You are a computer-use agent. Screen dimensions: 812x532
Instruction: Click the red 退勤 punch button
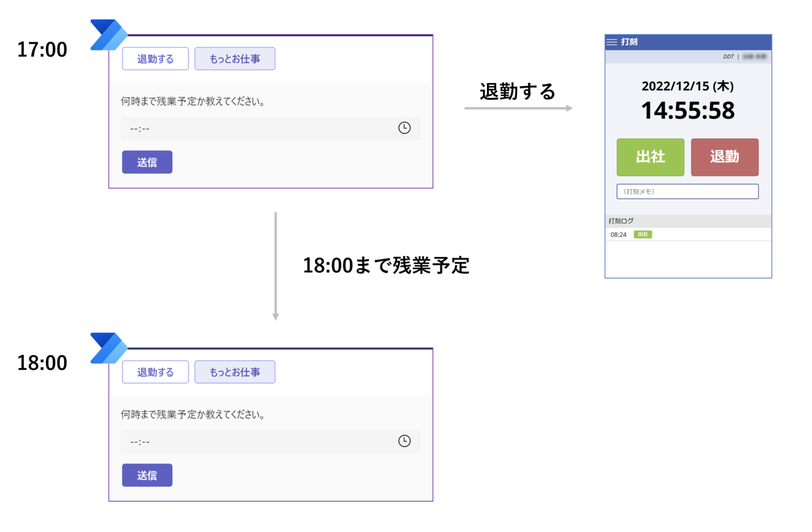point(725,157)
